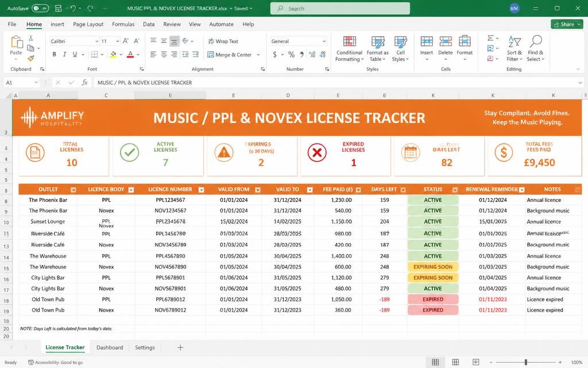Open Format as Table
Screen dimensions: 588x368
click(377, 49)
